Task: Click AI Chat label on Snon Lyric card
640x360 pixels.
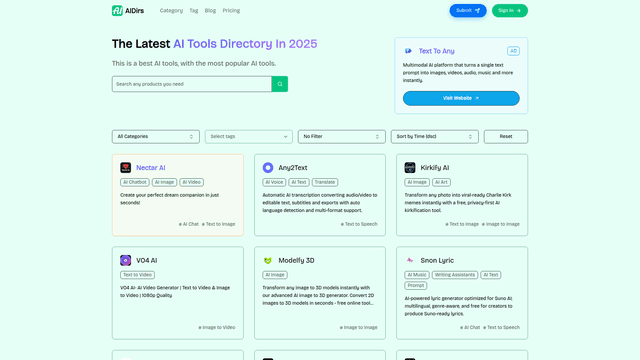Action: [x=470, y=327]
